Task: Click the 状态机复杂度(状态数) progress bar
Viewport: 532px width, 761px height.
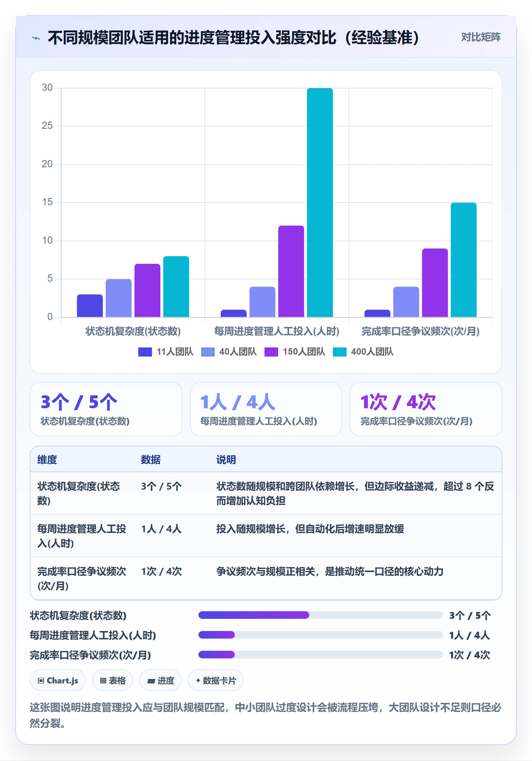Action: click(321, 615)
